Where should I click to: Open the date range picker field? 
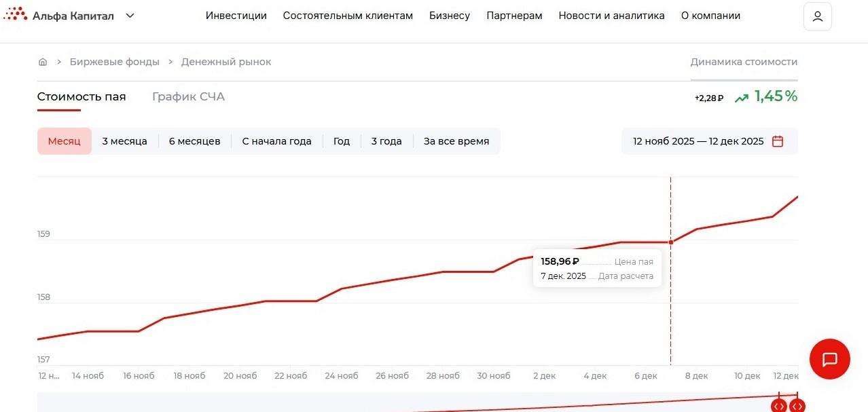point(698,141)
